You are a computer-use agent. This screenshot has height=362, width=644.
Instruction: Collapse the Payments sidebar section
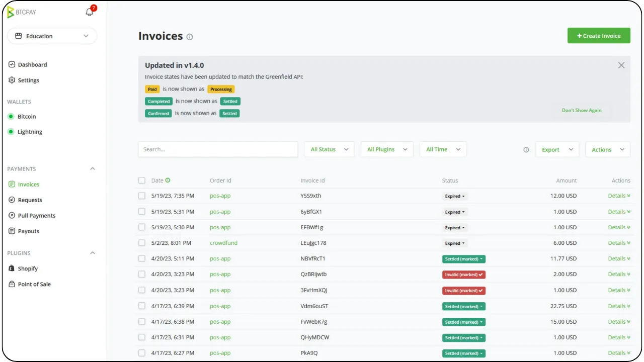point(93,169)
